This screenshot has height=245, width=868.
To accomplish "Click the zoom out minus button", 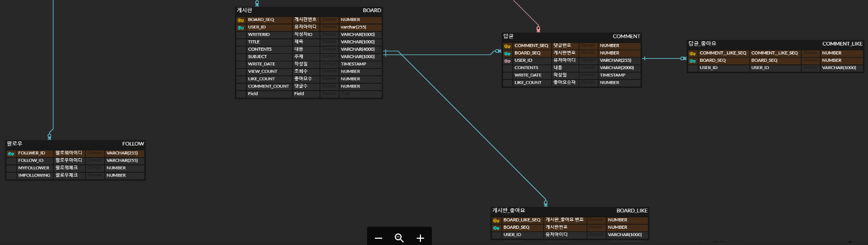I will [x=379, y=238].
